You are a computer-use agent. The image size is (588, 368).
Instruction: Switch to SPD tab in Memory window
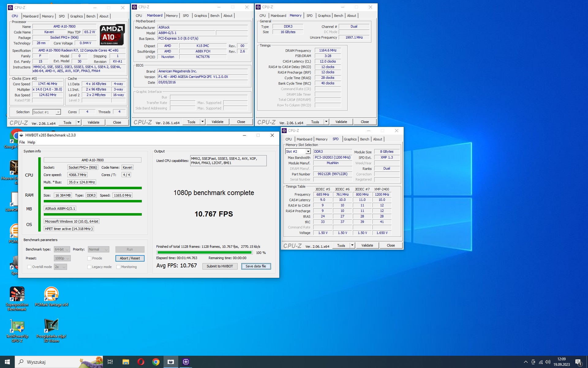tap(310, 16)
